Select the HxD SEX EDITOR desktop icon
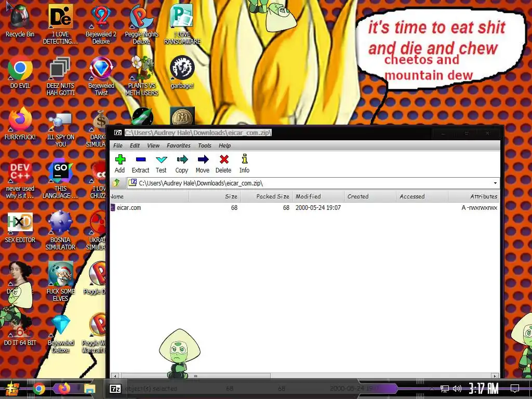This screenshot has width=532, height=399. point(20,228)
